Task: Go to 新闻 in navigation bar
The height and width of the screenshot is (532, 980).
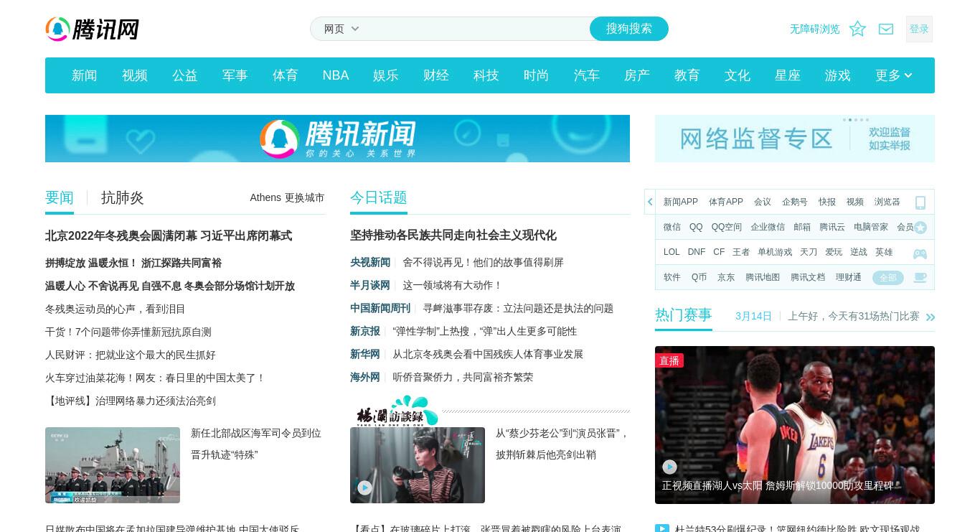Action: [85, 75]
